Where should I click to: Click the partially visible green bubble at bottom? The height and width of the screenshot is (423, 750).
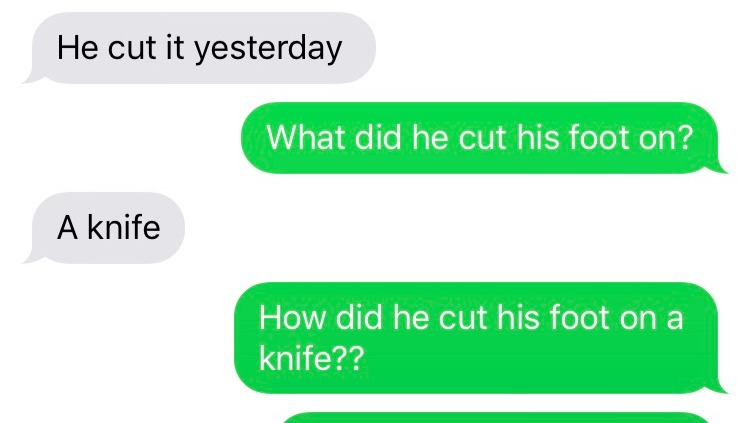tap(497, 418)
